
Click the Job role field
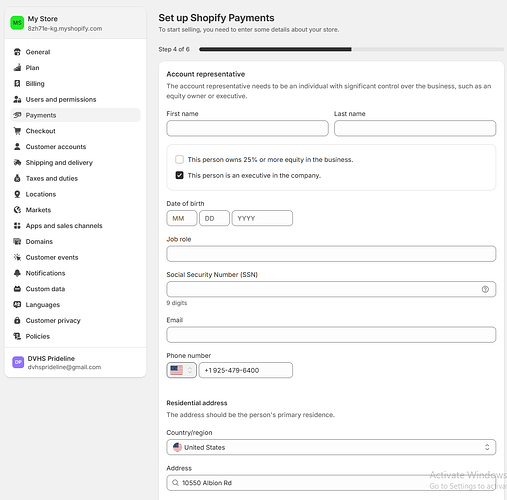point(331,254)
